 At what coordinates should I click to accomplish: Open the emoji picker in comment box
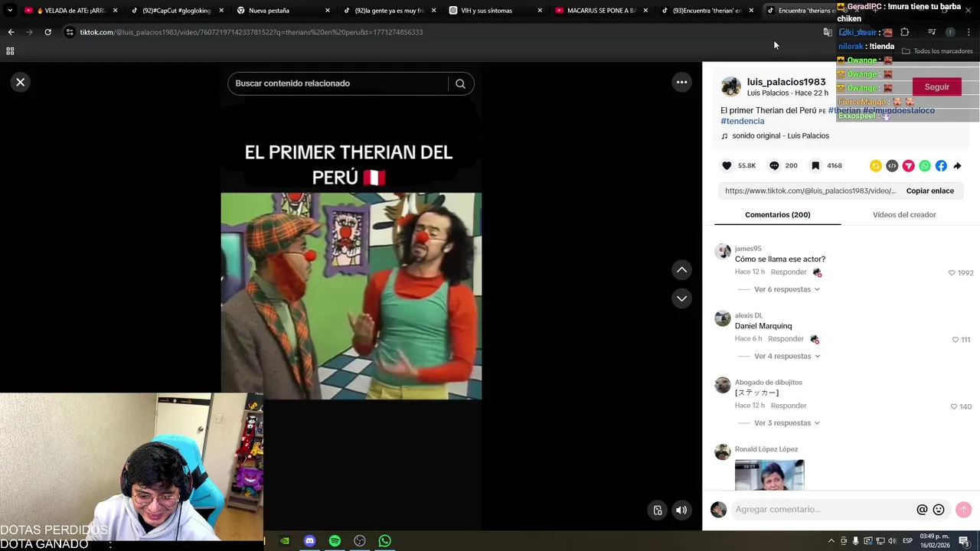click(939, 510)
